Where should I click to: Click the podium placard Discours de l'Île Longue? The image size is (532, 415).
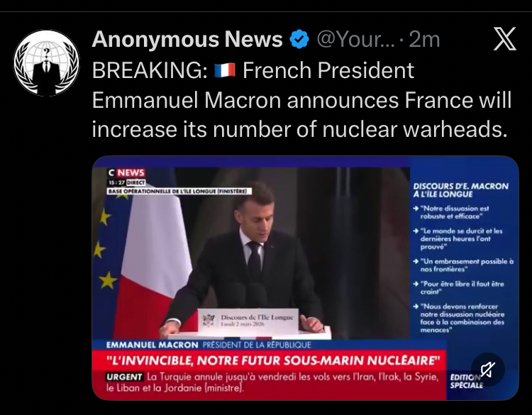[x=248, y=321]
